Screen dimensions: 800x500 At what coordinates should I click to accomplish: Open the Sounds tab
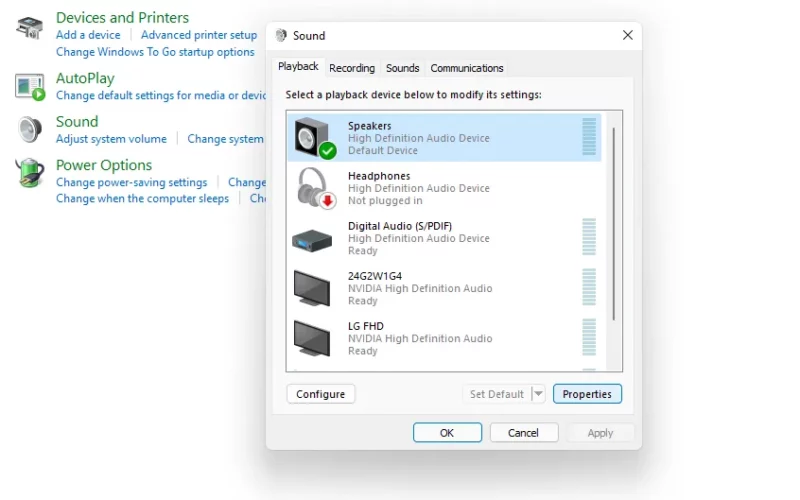pyautogui.click(x=403, y=68)
